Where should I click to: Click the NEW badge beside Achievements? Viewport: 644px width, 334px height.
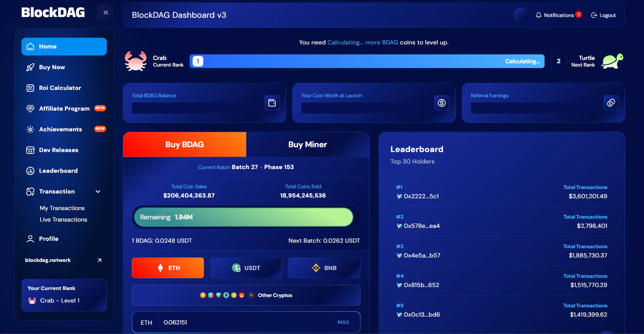[x=100, y=129]
